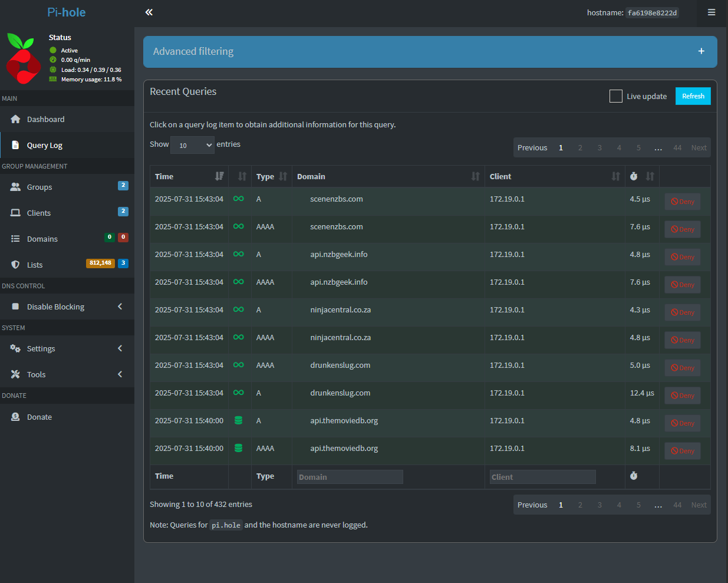The height and width of the screenshot is (583, 728).
Task: Open the Show entries count dropdown
Action: 192,145
